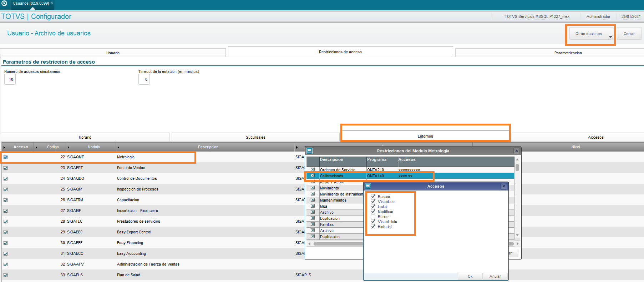Click the down scroll arrow in the Restricciones dialog
Image resolution: width=644 pixels, height=282 pixels.
[x=517, y=235]
